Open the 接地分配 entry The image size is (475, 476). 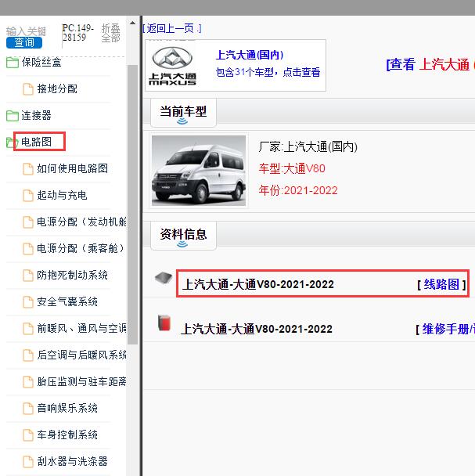click(57, 89)
